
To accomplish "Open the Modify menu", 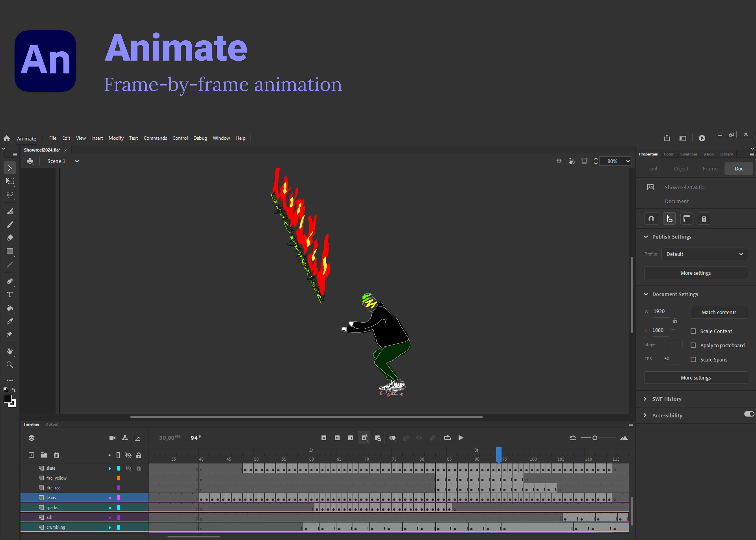I will pyautogui.click(x=116, y=138).
